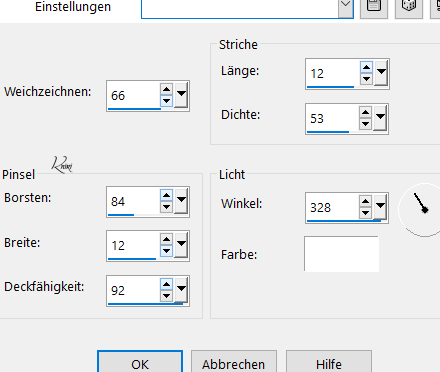Increase Borsten value with up arrow
440x372 pixels.
coord(166,195)
